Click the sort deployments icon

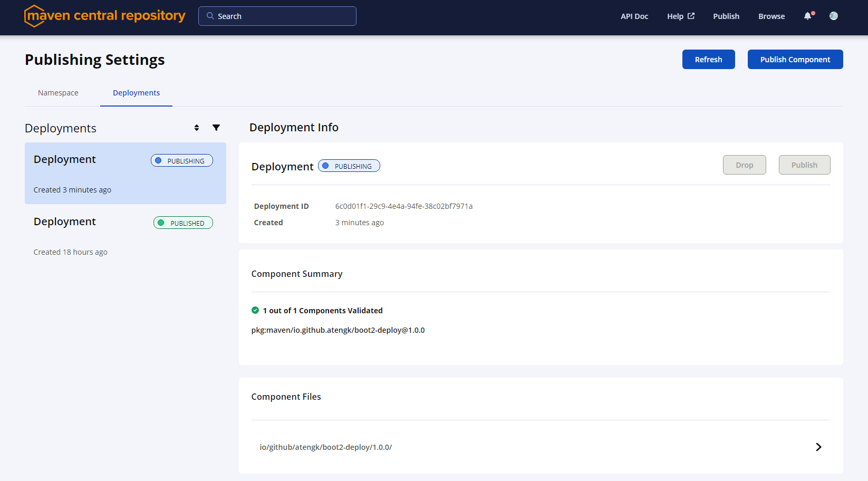[x=197, y=128]
